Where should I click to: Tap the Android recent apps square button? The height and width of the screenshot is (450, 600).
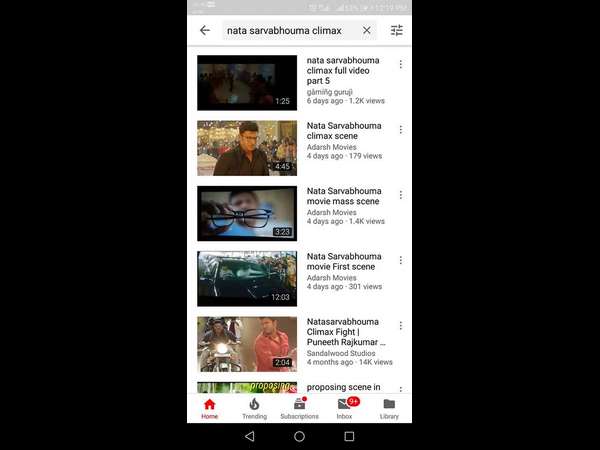(x=349, y=436)
